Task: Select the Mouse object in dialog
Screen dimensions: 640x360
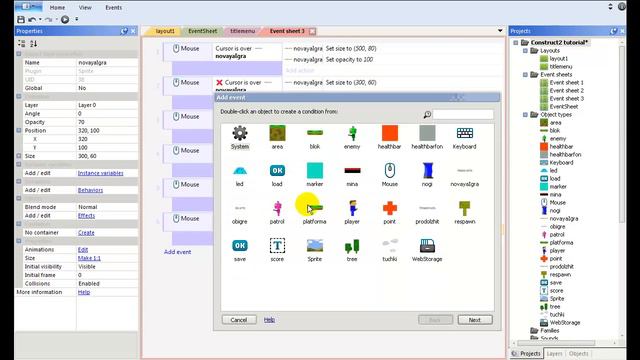Action: (389, 175)
